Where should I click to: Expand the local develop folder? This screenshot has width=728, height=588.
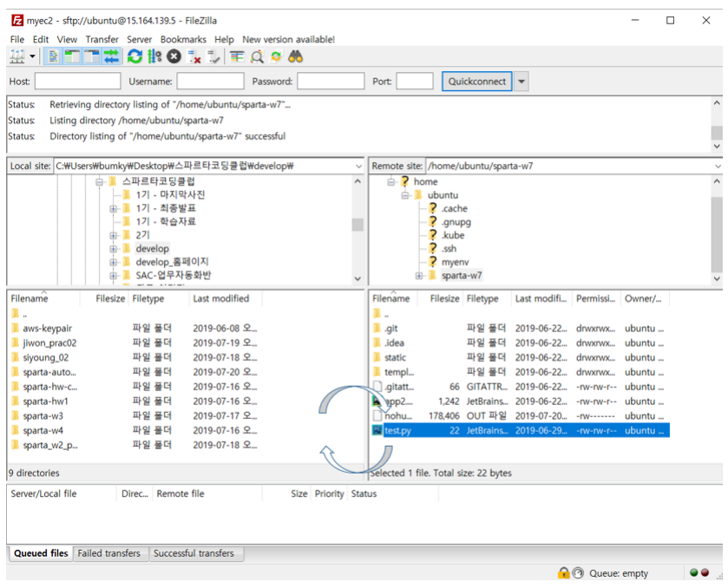click(x=113, y=249)
